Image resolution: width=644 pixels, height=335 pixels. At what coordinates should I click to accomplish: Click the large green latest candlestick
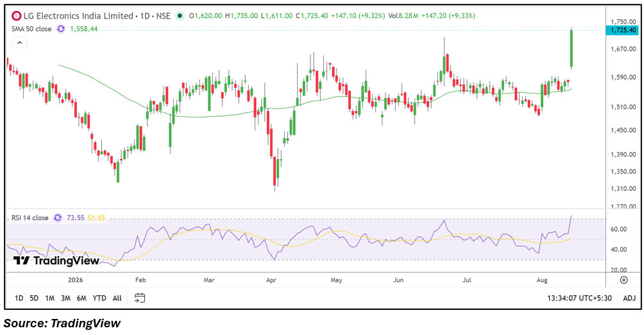click(572, 49)
